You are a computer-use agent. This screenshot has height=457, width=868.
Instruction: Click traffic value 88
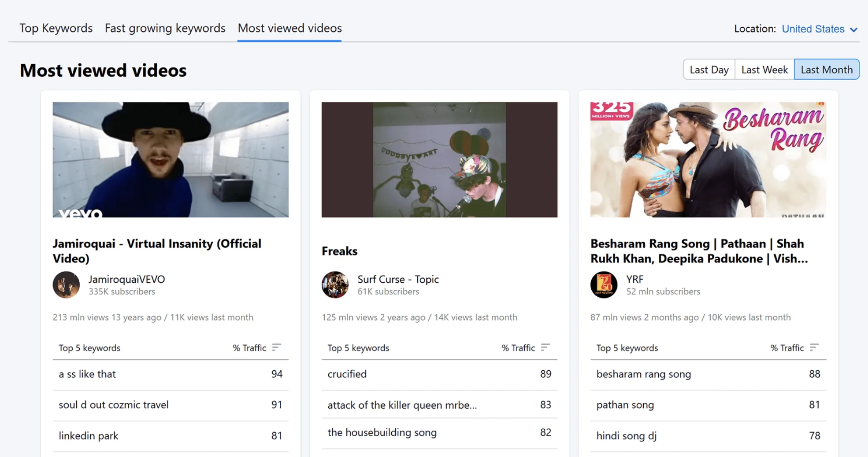(x=814, y=374)
